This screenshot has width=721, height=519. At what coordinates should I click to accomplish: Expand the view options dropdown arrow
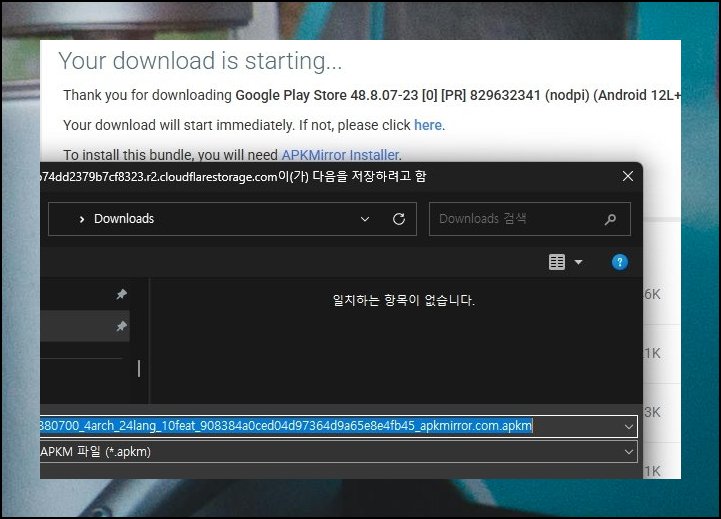pyautogui.click(x=578, y=262)
